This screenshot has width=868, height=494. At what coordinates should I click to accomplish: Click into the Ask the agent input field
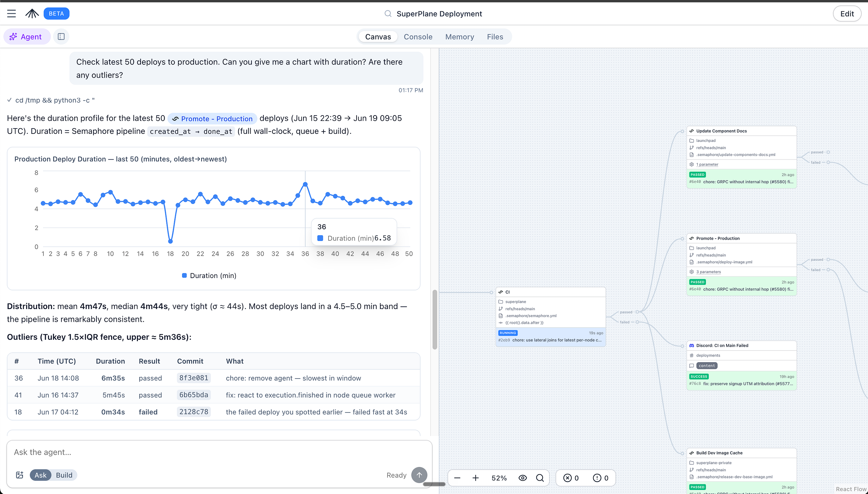[x=219, y=452]
